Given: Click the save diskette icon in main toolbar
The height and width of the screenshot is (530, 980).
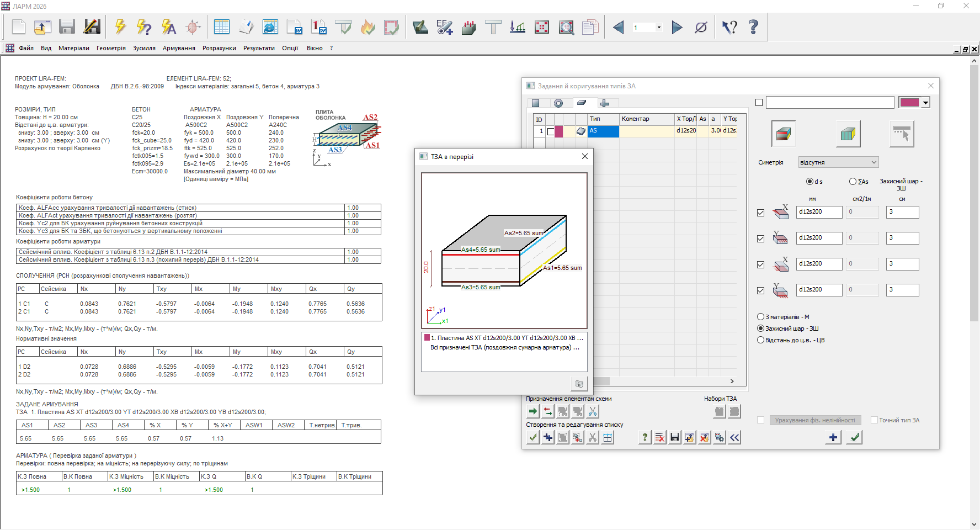Looking at the screenshot, I should point(67,26).
